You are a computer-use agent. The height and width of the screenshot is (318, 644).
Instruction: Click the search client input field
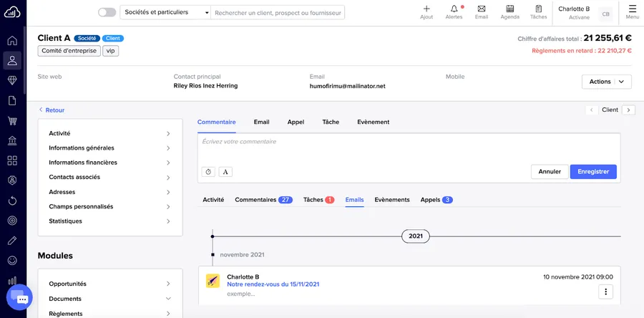pyautogui.click(x=278, y=13)
